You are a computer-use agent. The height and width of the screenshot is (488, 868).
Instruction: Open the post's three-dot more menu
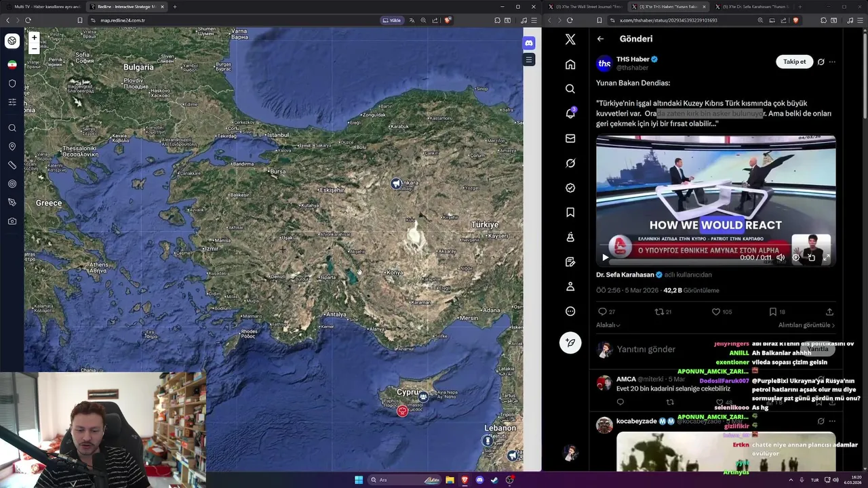point(832,62)
